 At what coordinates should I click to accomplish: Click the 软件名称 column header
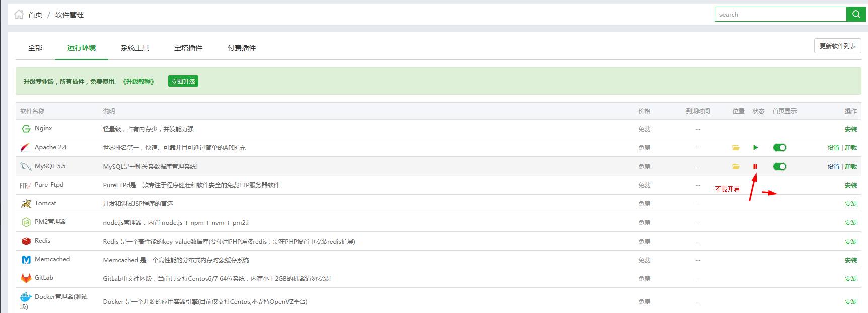[32, 111]
